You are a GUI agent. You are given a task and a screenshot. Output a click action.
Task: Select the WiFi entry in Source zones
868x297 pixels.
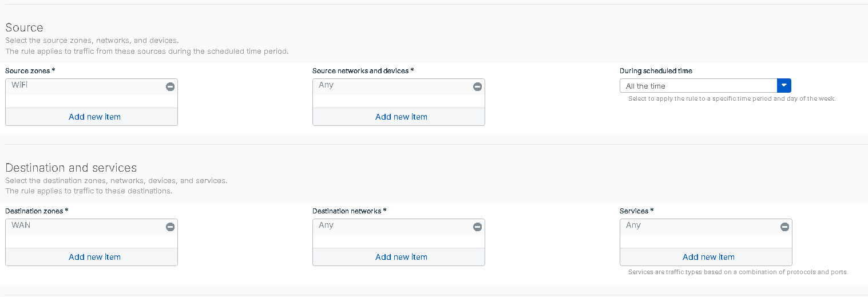pos(19,85)
